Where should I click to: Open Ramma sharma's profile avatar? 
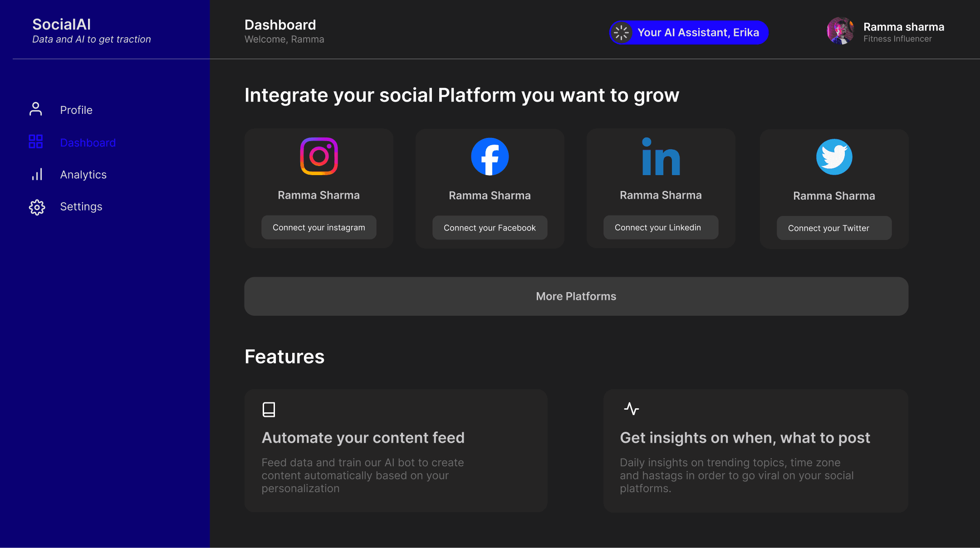click(840, 31)
